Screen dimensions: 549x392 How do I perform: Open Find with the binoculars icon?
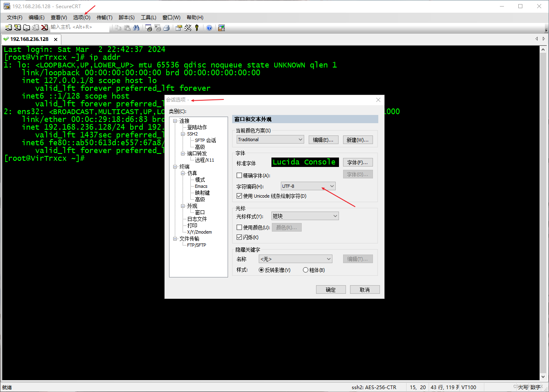point(136,28)
